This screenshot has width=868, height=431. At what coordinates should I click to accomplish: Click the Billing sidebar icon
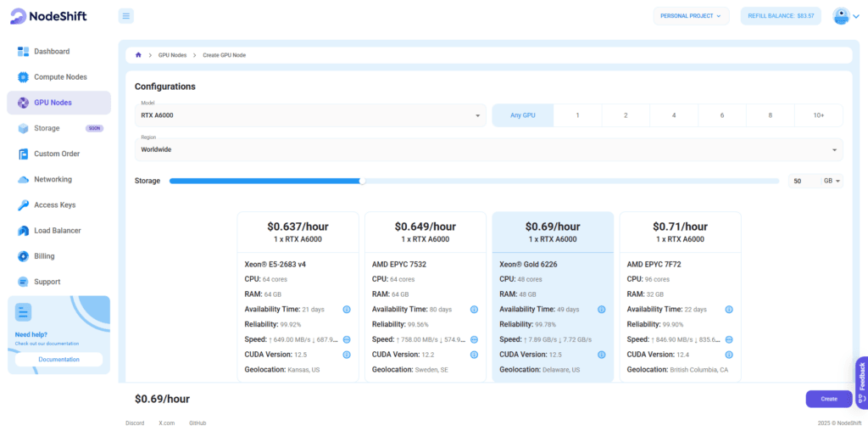pyautogui.click(x=24, y=256)
